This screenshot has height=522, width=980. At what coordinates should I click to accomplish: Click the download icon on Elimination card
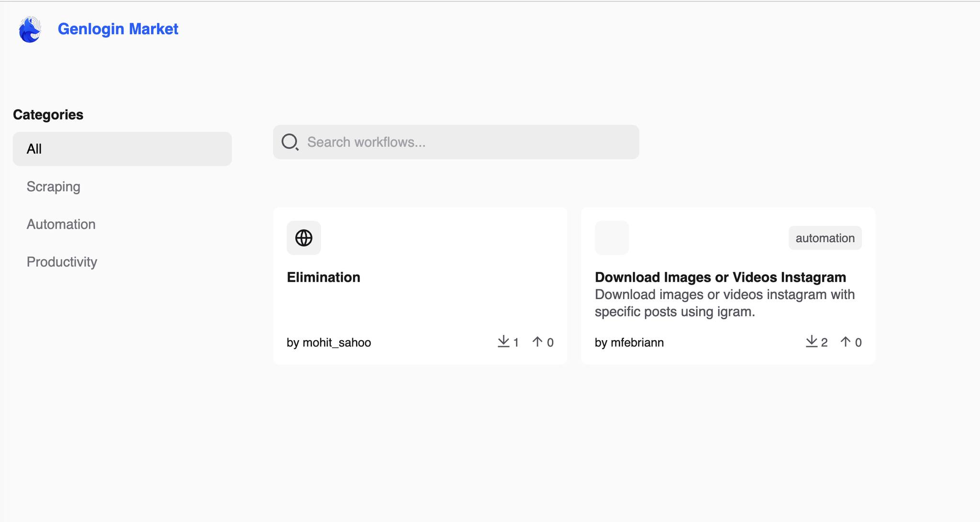(x=503, y=342)
